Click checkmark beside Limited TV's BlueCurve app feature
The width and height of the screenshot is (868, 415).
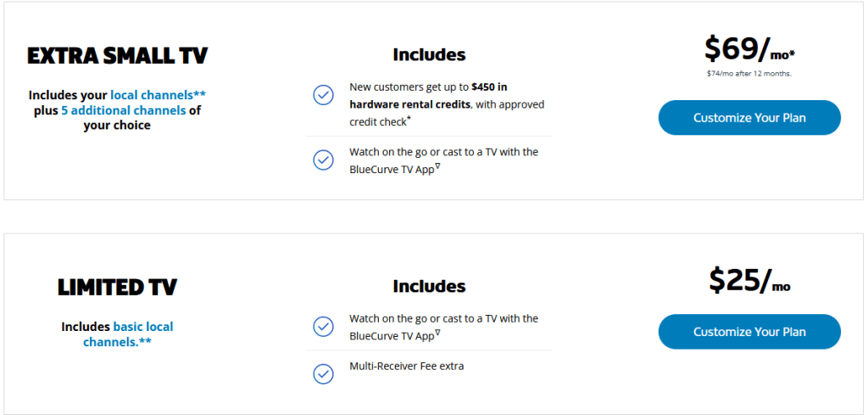(x=323, y=327)
